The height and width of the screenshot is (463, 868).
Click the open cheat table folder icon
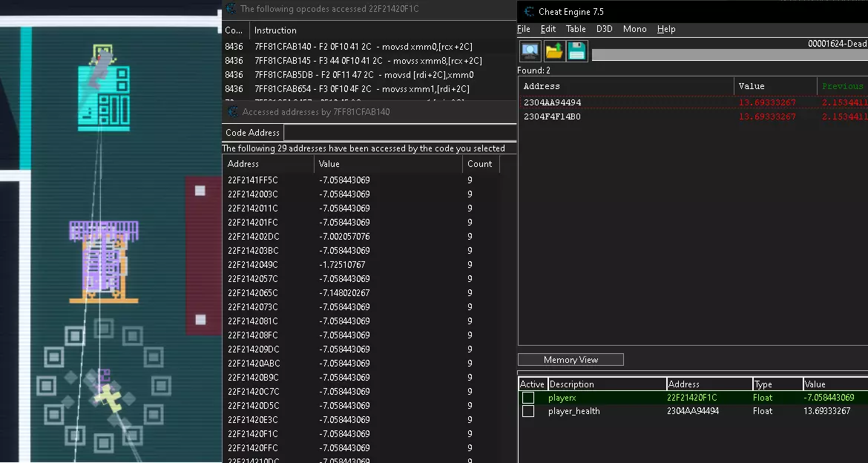pyautogui.click(x=553, y=50)
